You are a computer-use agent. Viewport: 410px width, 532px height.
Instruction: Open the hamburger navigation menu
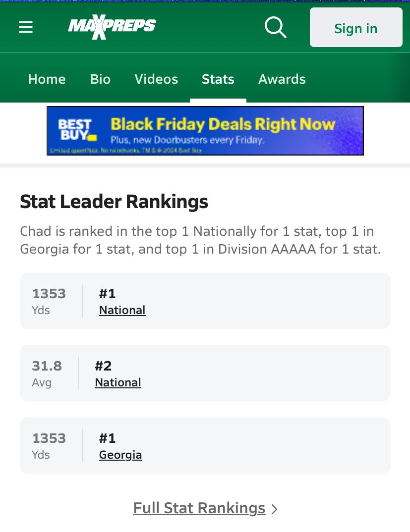tap(26, 27)
